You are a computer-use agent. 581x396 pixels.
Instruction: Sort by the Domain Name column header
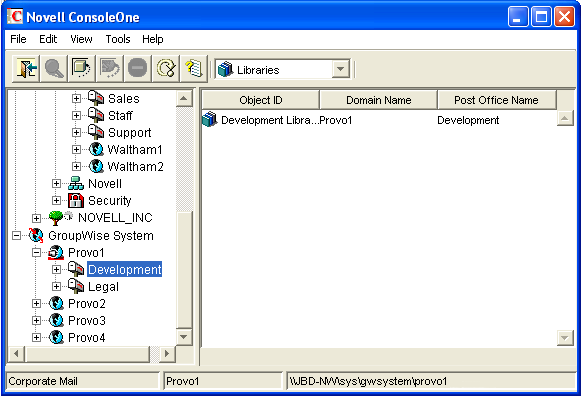tap(378, 100)
